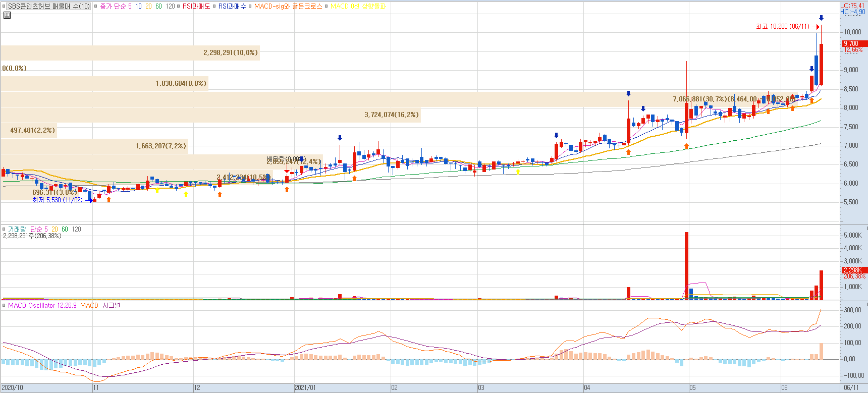
Task: Select the 10-day moving average legend
Action: click(x=138, y=7)
